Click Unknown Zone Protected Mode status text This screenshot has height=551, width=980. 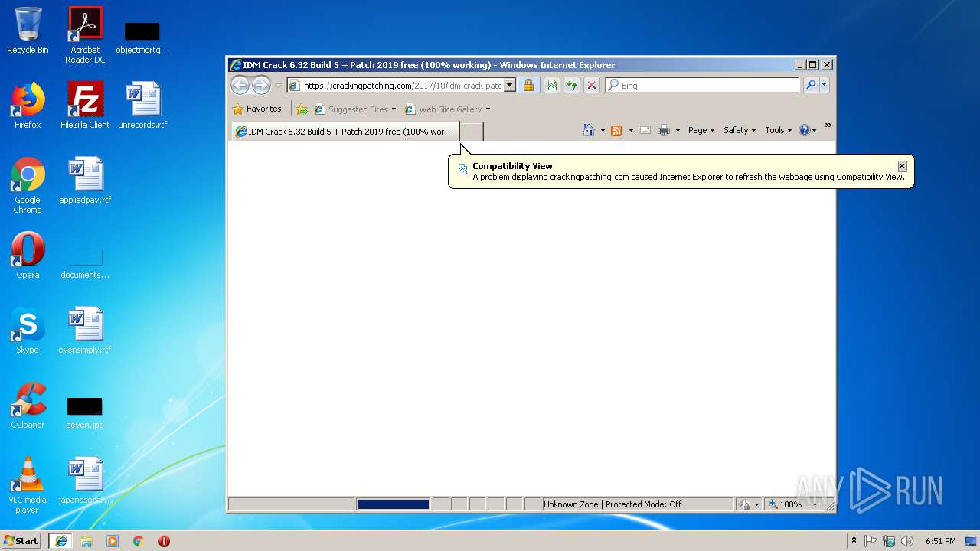612,504
